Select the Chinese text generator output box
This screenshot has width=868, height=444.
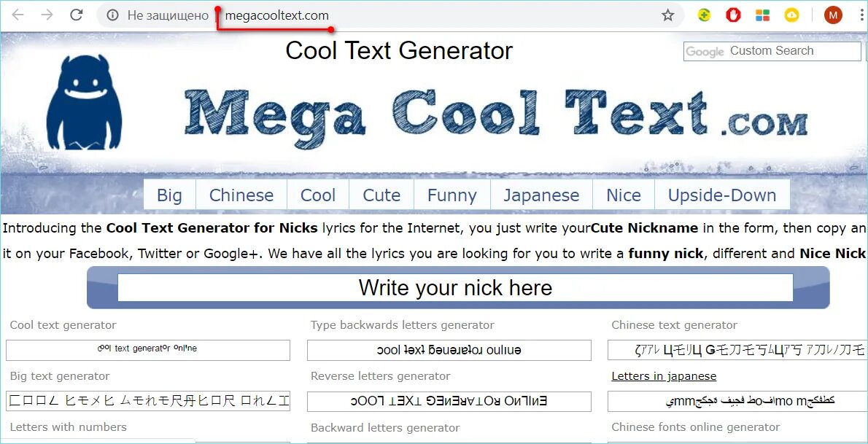(737, 351)
